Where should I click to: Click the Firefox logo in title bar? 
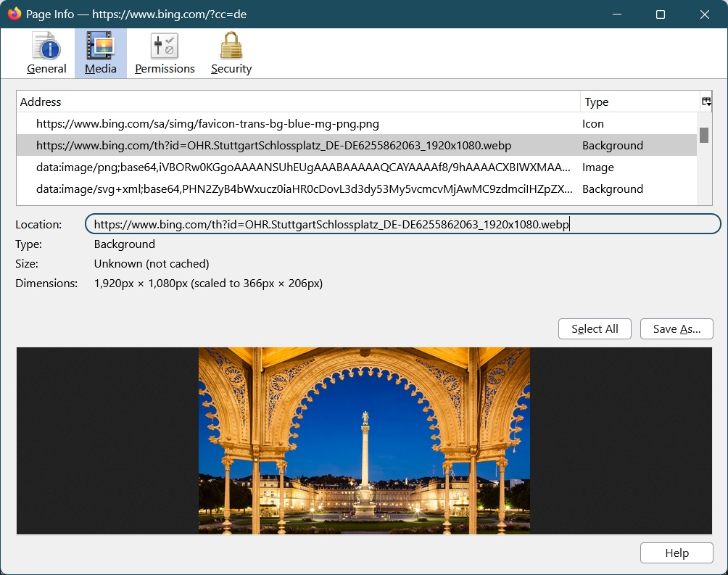click(x=14, y=14)
